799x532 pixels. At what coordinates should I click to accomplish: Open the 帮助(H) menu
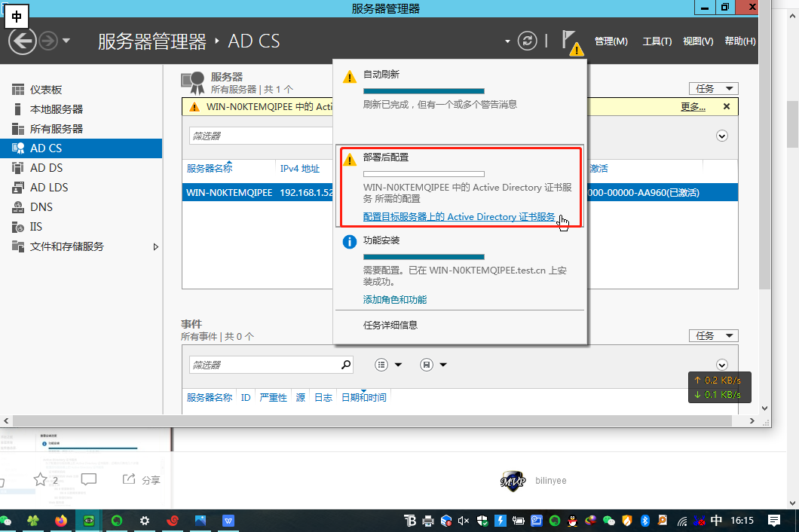tap(740, 41)
